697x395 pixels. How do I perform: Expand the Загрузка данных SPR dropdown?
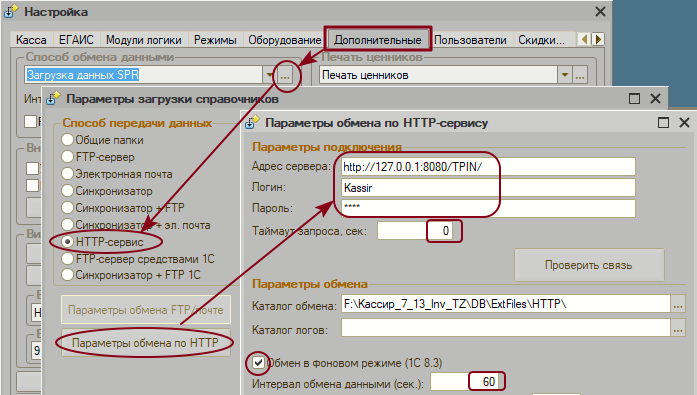pyautogui.click(x=269, y=75)
